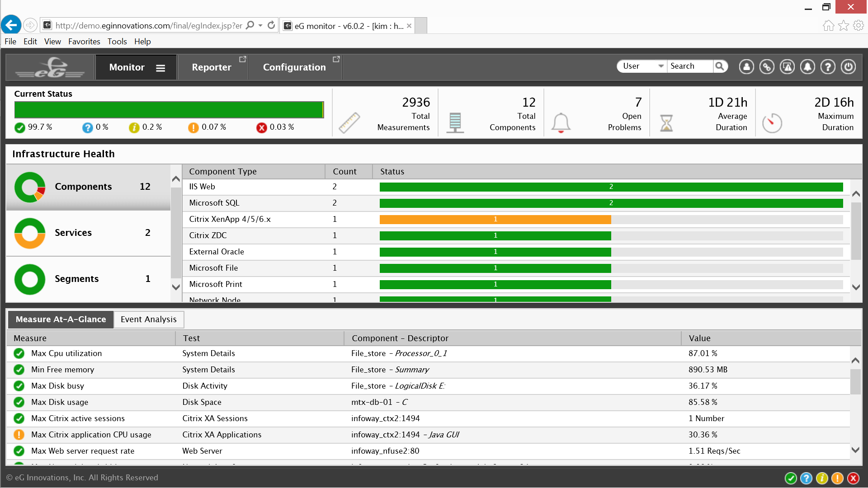Click the power logout icon
The image size is (868, 488).
tap(848, 67)
